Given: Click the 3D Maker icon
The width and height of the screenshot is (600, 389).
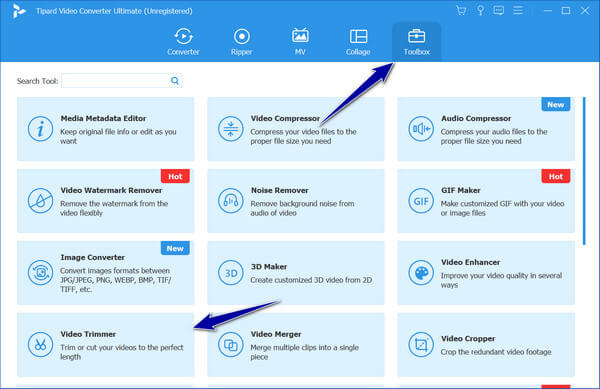Looking at the screenshot, I should click(x=230, y=273).
